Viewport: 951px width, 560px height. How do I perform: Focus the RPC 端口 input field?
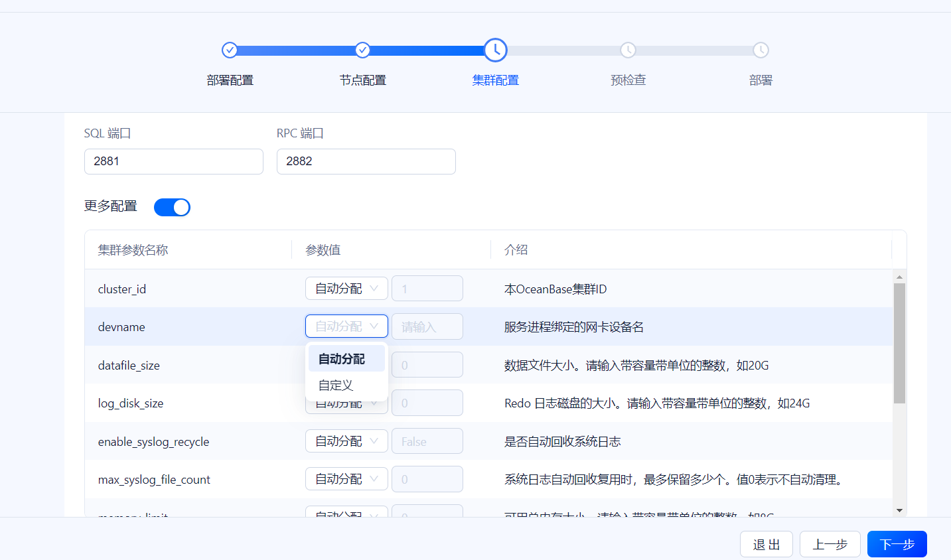[x=366, y=161]
